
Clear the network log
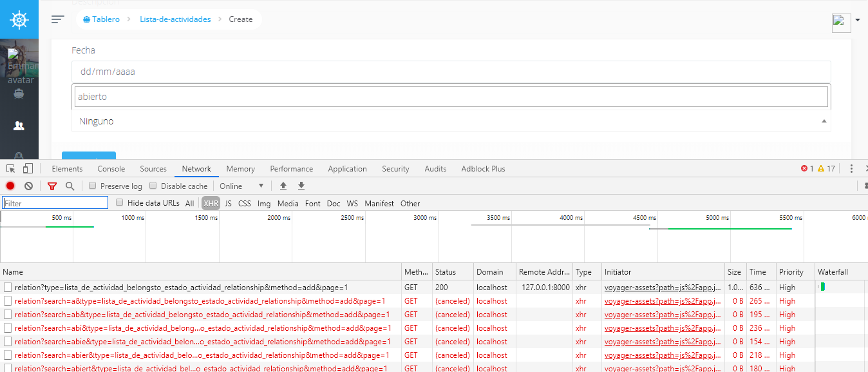tap(28, 186)
